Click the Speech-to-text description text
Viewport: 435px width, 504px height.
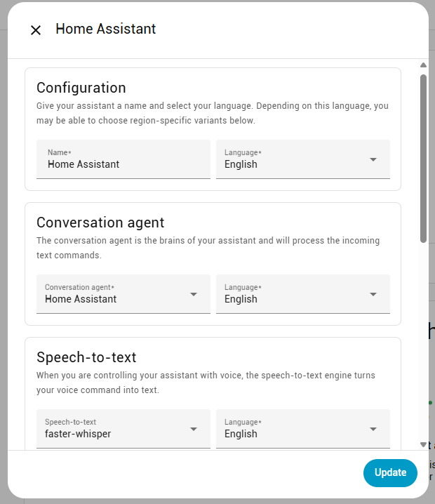[206, 383]
